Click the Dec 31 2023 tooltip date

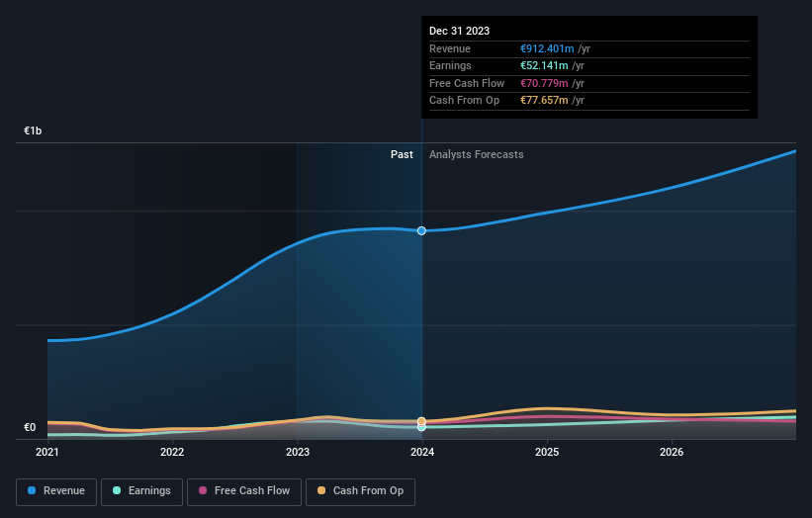tap(459, 31)
